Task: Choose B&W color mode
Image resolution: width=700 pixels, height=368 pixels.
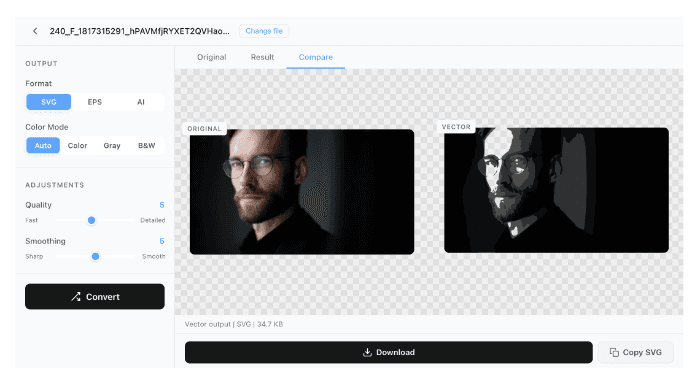Action: (x=146, y=146)
